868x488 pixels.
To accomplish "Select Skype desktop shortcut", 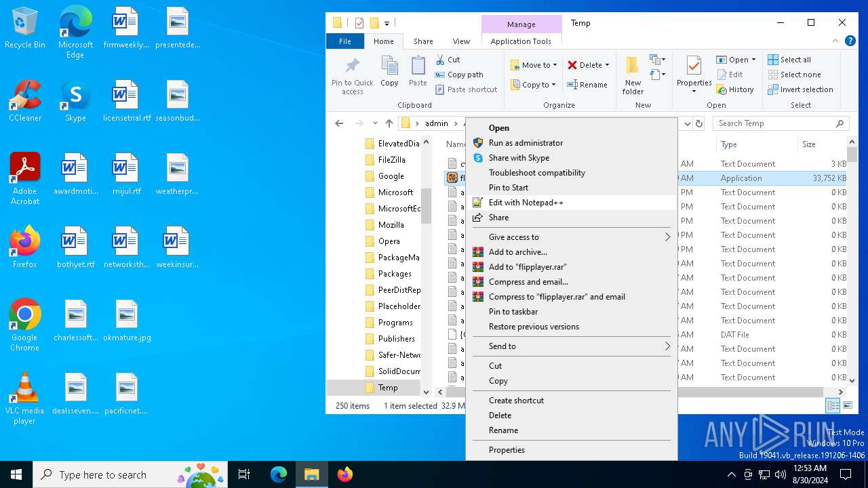I will (75, 102).
